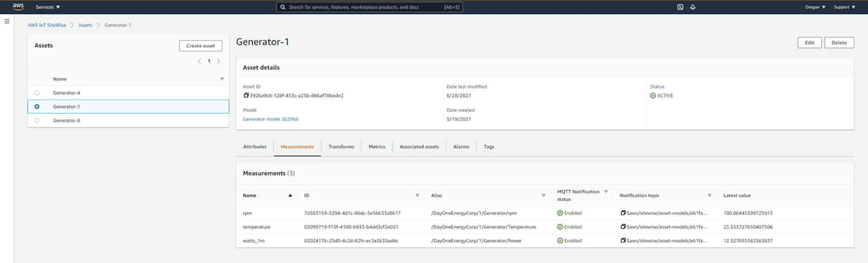The height and width of the screenshot is (263, 868).
Task: Select the Generator-4 radio button
Action: tap(37, 93)
